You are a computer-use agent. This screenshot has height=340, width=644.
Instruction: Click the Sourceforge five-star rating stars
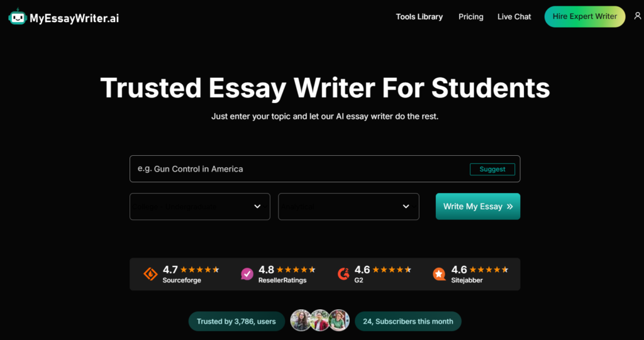click(200, 270)
